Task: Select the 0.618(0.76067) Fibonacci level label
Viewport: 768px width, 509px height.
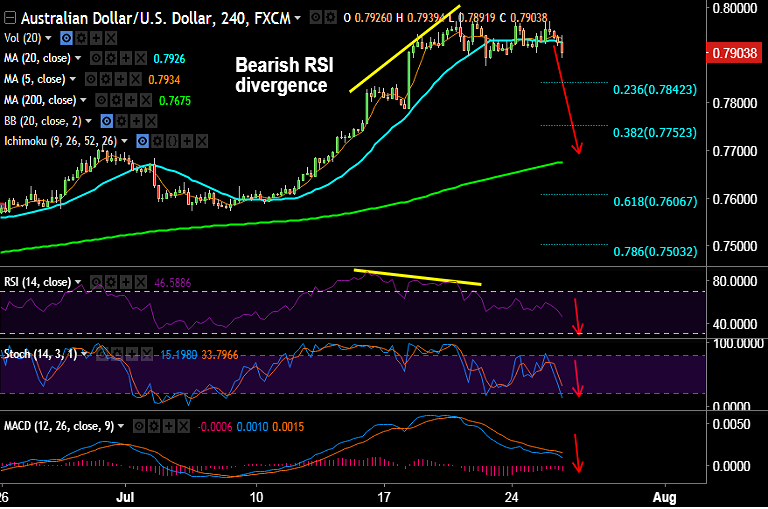Action: tap(655, 201)
